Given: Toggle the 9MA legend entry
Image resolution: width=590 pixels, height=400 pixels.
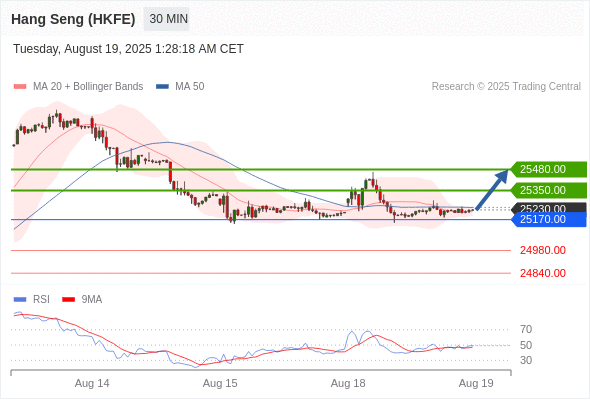Looking at the screenshot, I should [82, 300].
